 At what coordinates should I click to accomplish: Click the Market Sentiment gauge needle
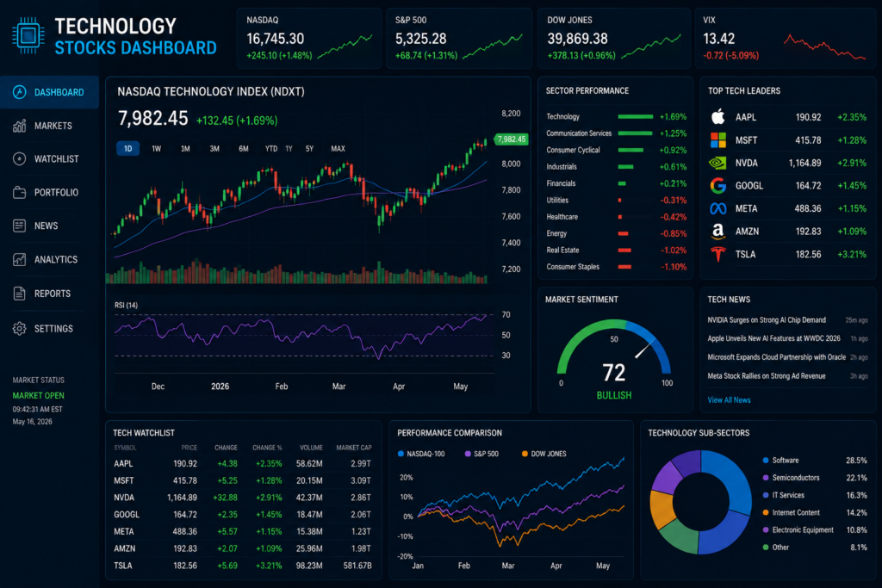coord(644,349)
